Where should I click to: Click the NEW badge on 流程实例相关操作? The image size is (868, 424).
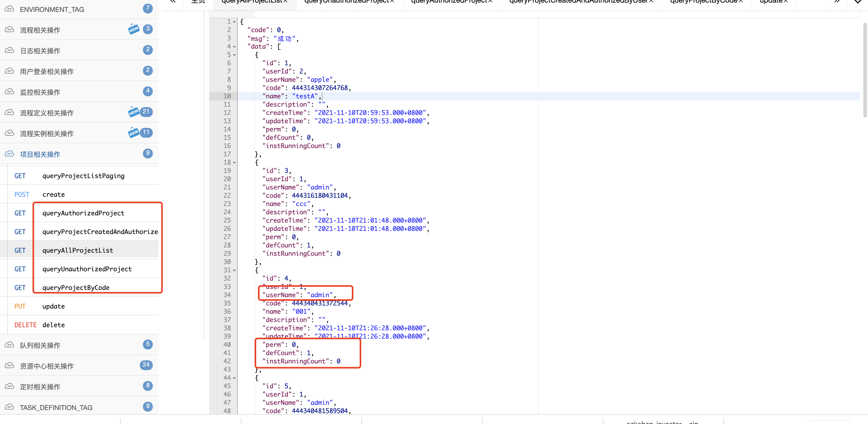[x=133, y=133]
